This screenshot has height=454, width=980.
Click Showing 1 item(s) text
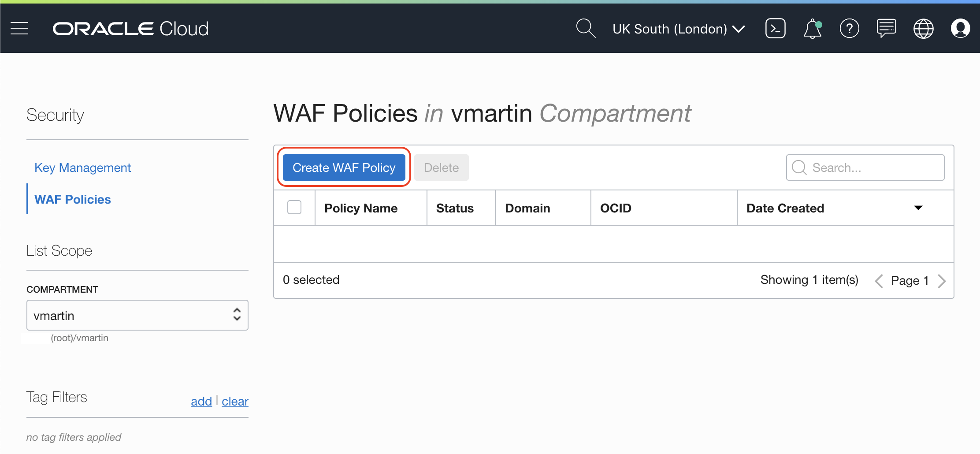(x=809, y=280)
